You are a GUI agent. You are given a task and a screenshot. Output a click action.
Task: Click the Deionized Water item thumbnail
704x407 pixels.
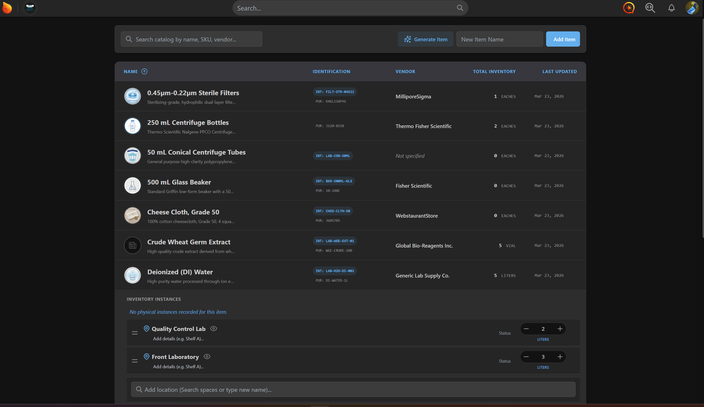[x=132, y=275]
